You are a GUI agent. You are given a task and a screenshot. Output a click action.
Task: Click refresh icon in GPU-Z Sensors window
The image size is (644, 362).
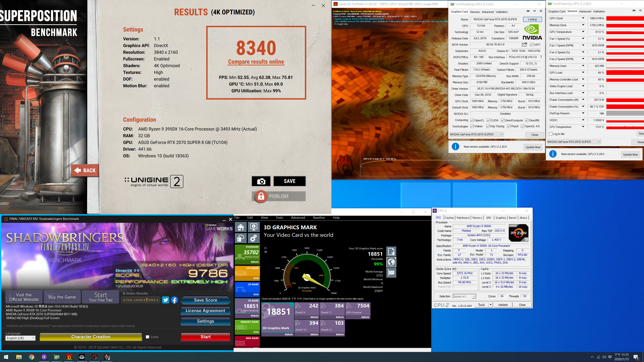click(640, 11)
